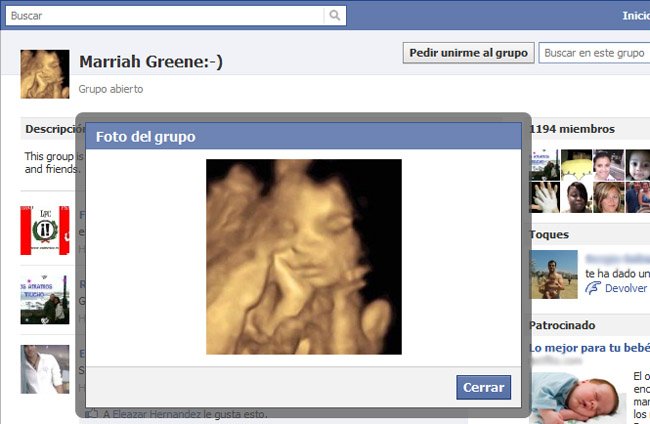
Task: Open member thumbnail showing white glove hand
Action: [x=545, y=197]
